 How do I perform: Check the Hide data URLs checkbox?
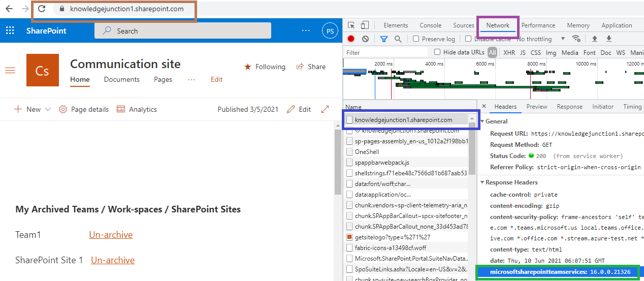(x=437, y=52)
